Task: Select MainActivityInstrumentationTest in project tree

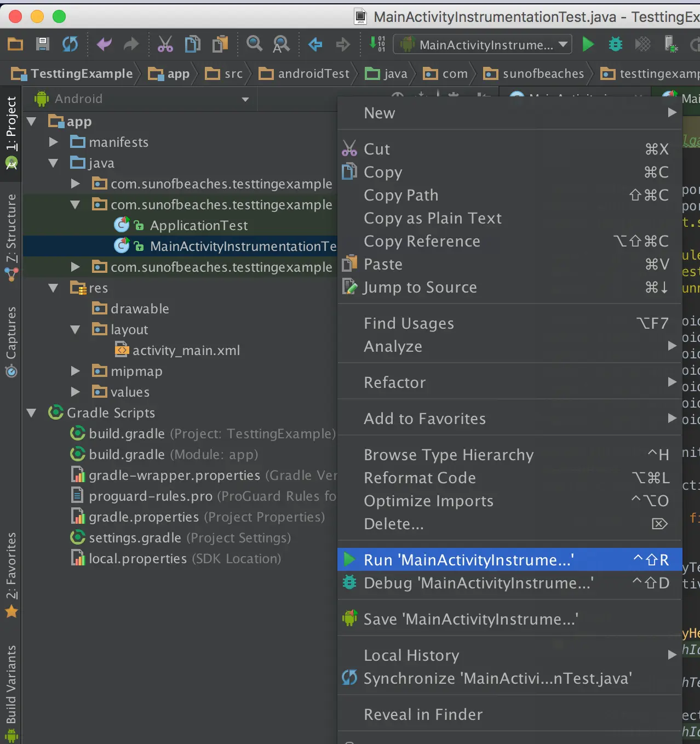Action: click(x=243, y=247)
